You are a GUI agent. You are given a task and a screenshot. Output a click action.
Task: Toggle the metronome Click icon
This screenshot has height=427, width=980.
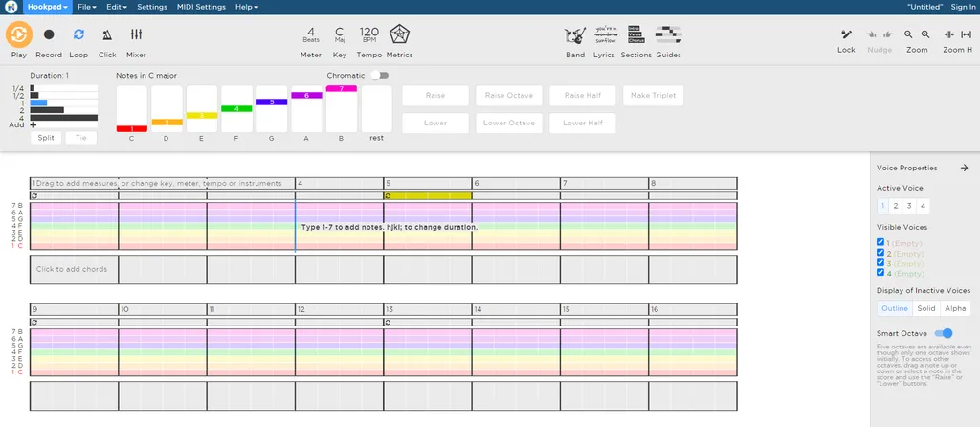pos(107,35)
